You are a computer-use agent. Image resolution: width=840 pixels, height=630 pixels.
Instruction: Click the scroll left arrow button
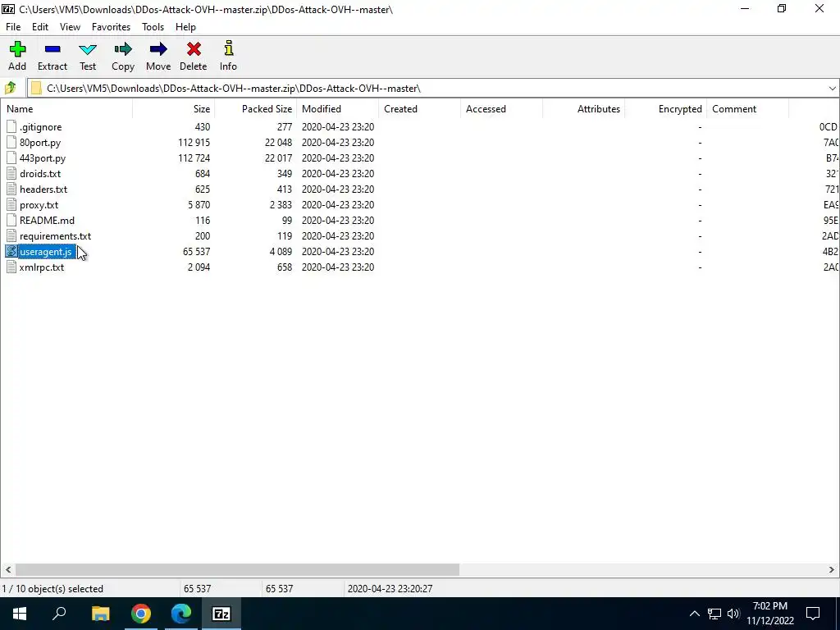7,569
